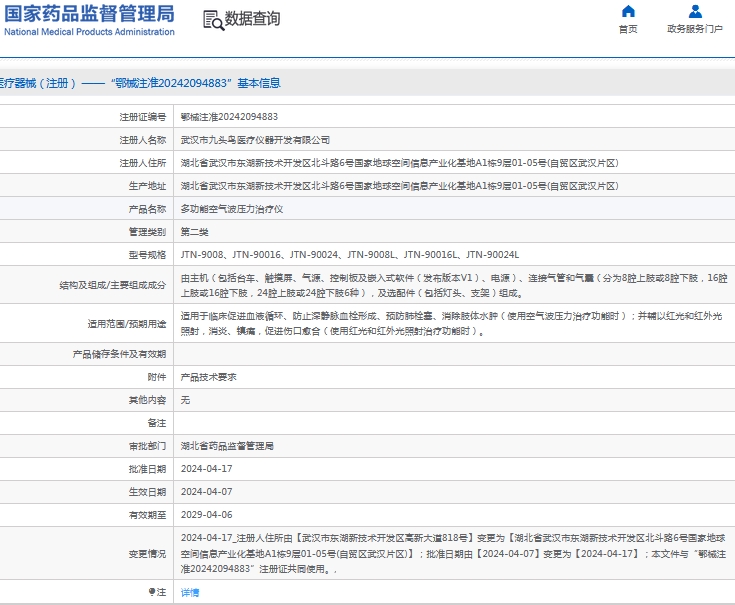
Task: Click the 其他内容 row label
Action: pos(147,400)
